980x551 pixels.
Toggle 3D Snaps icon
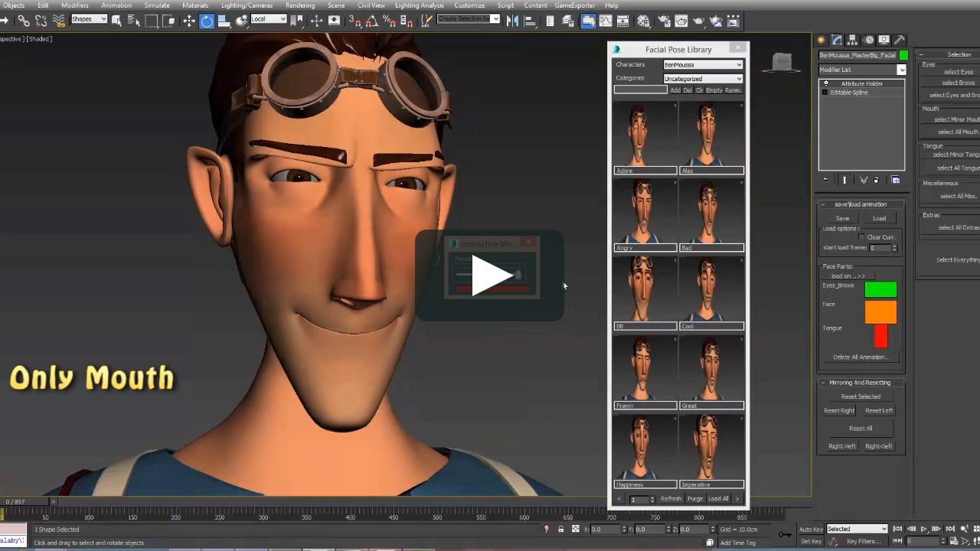[x=354, y=21]
